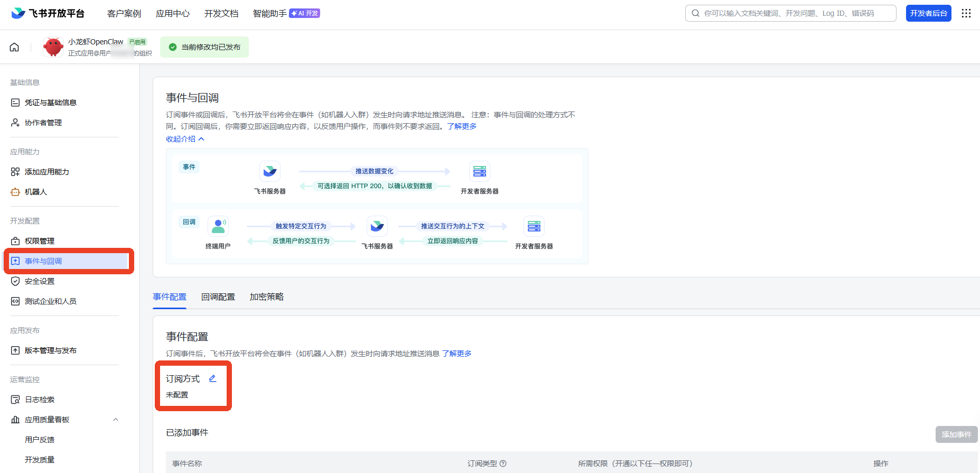
Task: Collapse the 应用质量看板 sidebar group
Action: pos(116,420)
